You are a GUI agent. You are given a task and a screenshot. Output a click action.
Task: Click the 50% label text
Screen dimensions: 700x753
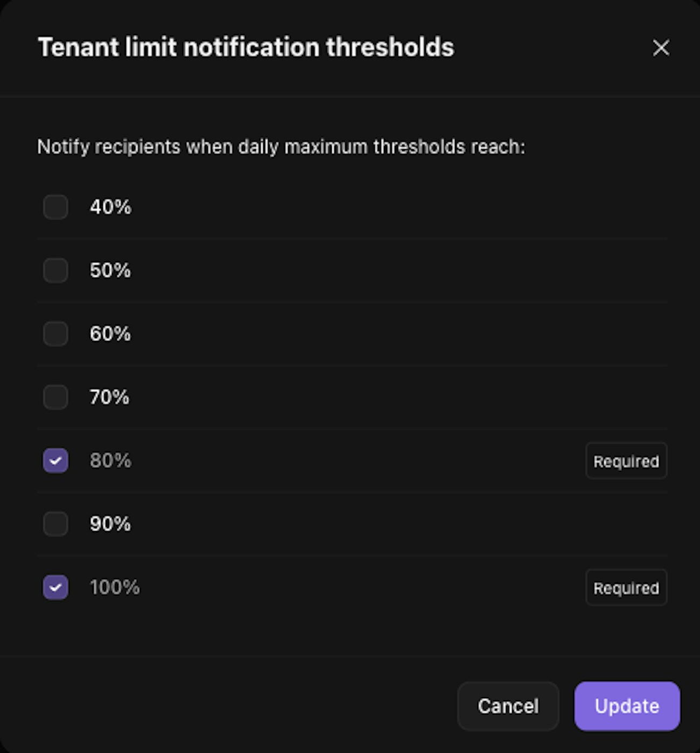(110, 270)
